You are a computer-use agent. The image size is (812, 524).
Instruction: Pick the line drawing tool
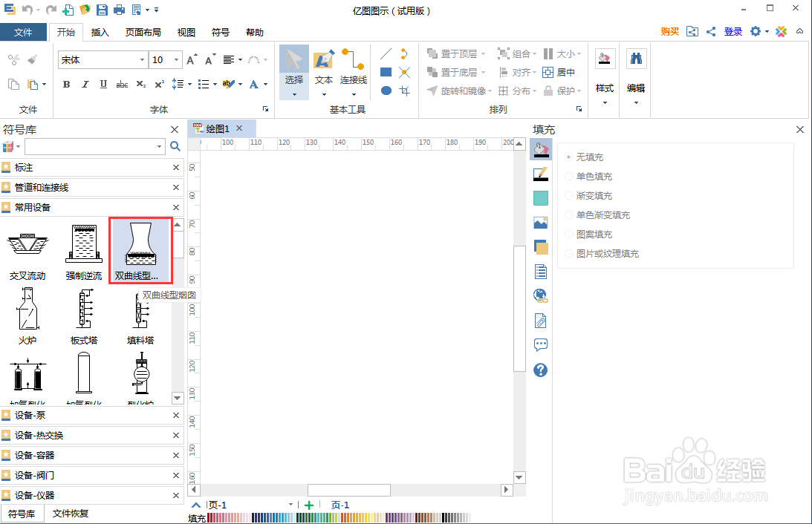pyautogui.click(x=386, y=53)
